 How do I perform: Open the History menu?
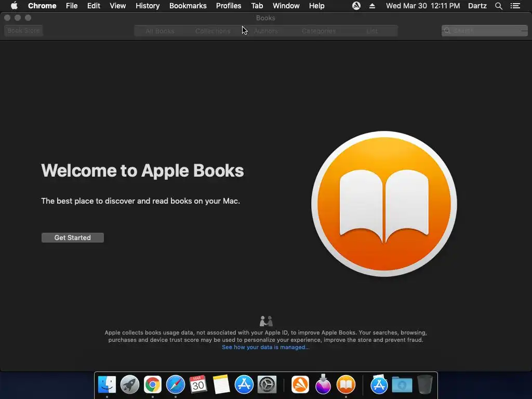click(148, 6)
